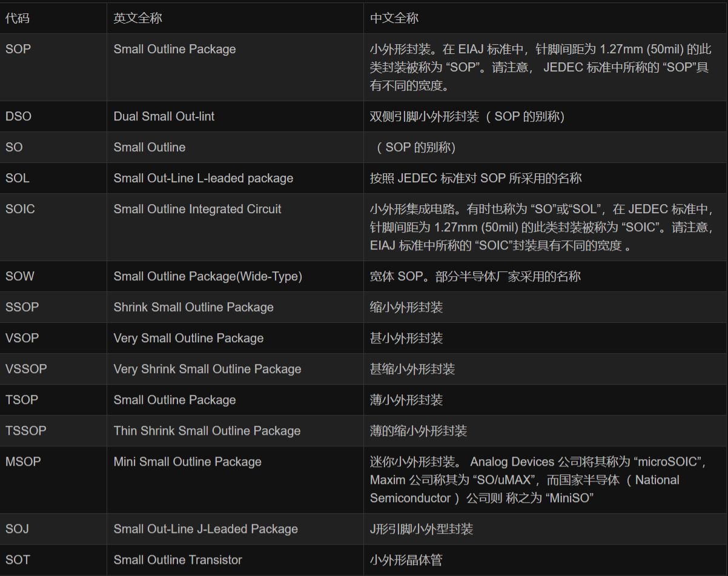Image resolution: width=728 pixels, height=576 pixels.
Task: Select the SOT code cell
Action: [16, 560]
